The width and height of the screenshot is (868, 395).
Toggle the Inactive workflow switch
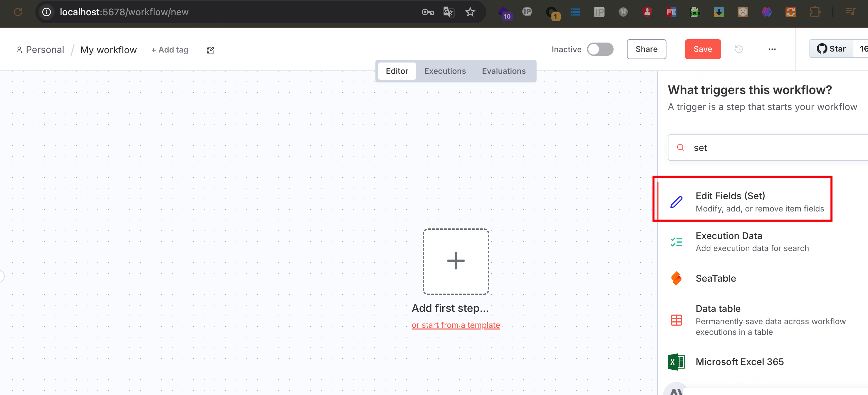point(600,49)
